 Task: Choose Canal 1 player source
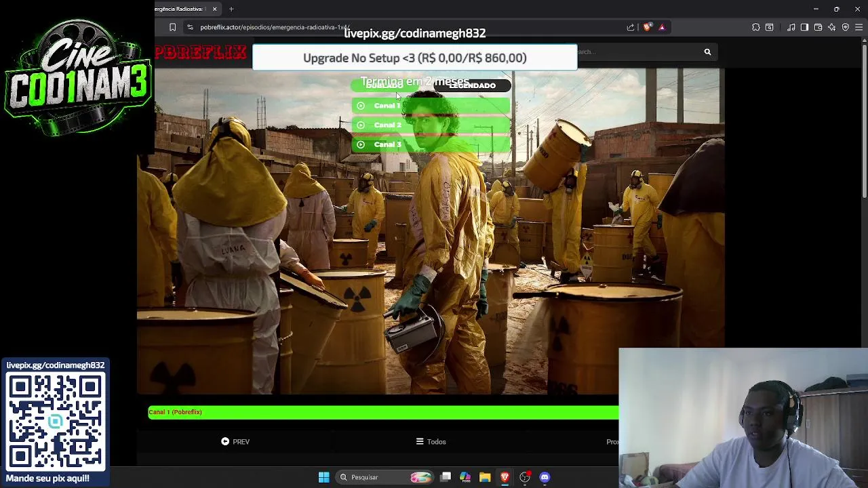click(431, 106)
